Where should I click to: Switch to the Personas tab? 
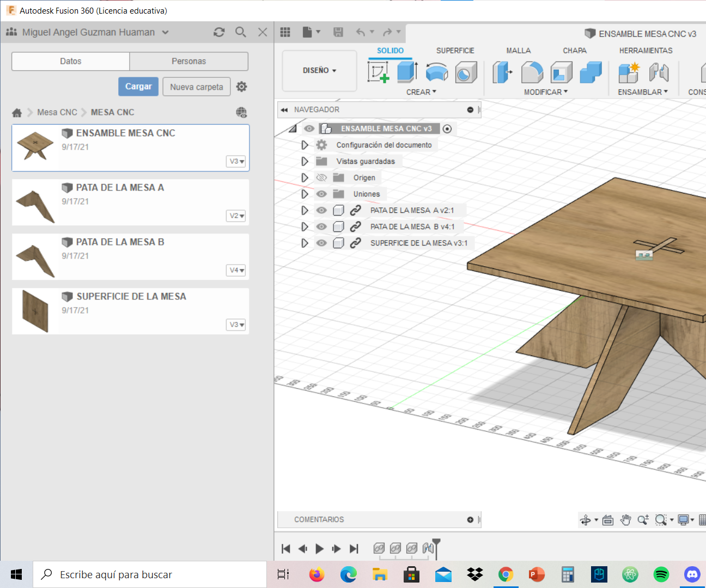tap(189, 61)
